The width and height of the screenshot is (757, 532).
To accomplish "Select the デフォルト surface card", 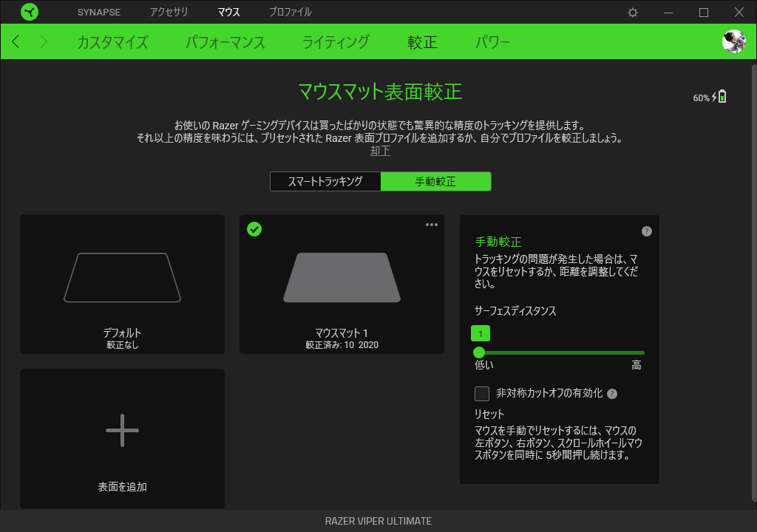I will tap(122, 284).
